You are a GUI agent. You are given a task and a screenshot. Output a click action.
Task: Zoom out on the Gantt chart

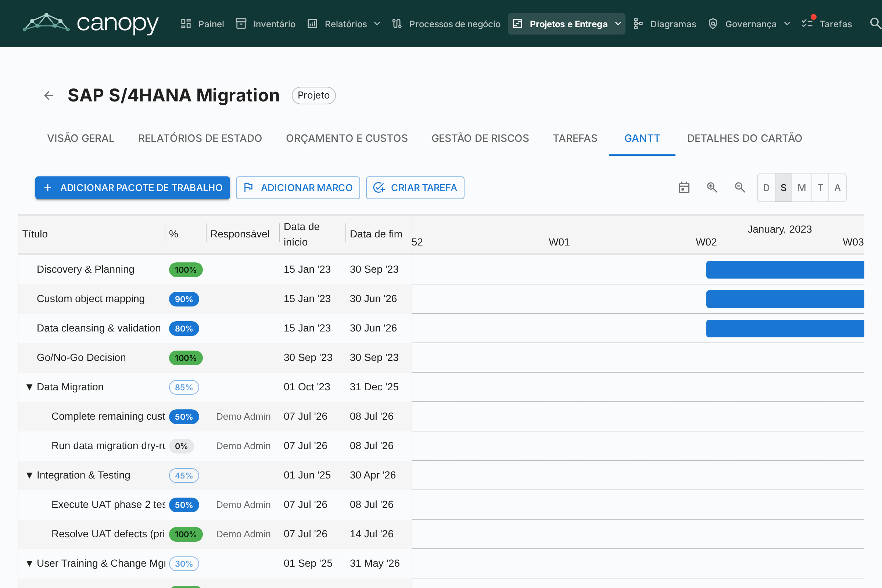740,187
